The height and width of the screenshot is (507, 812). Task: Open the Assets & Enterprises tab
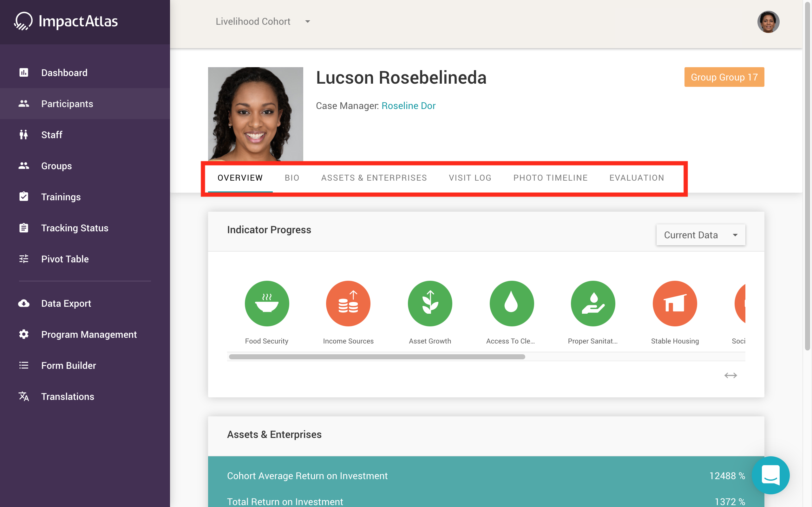click(x=374, y=178)
